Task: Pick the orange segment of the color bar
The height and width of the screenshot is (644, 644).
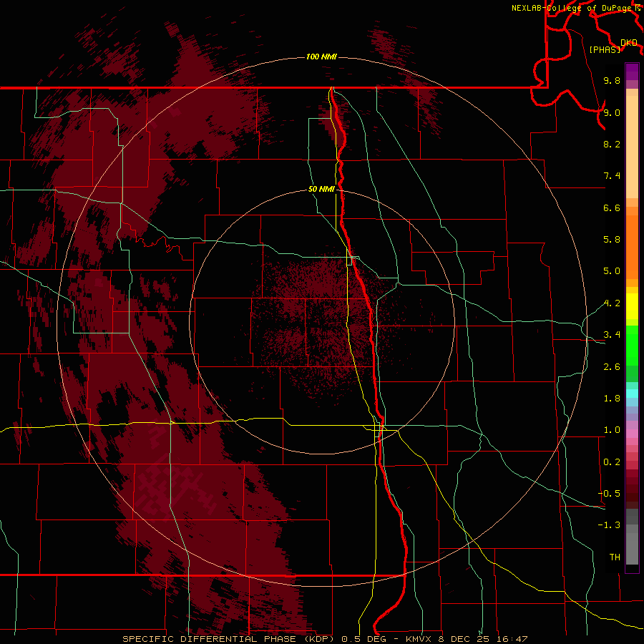Action: 632,246
